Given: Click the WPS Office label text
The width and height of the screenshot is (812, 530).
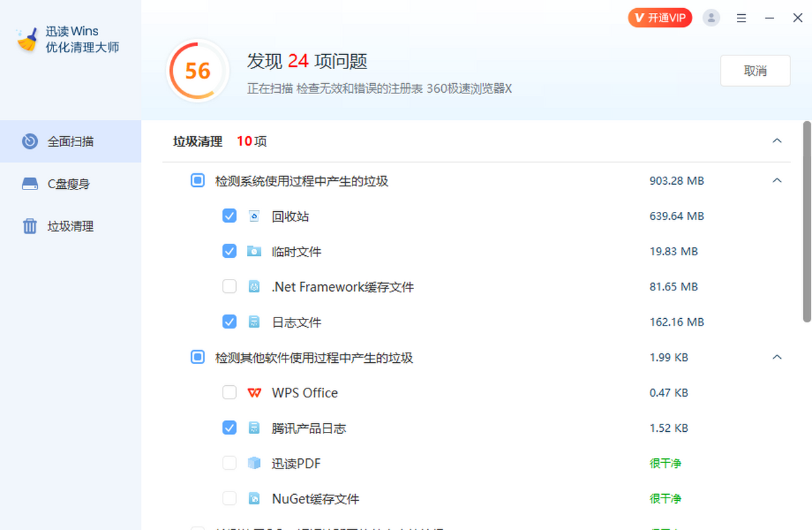Looking at the screenshot, I should (305, 393).
